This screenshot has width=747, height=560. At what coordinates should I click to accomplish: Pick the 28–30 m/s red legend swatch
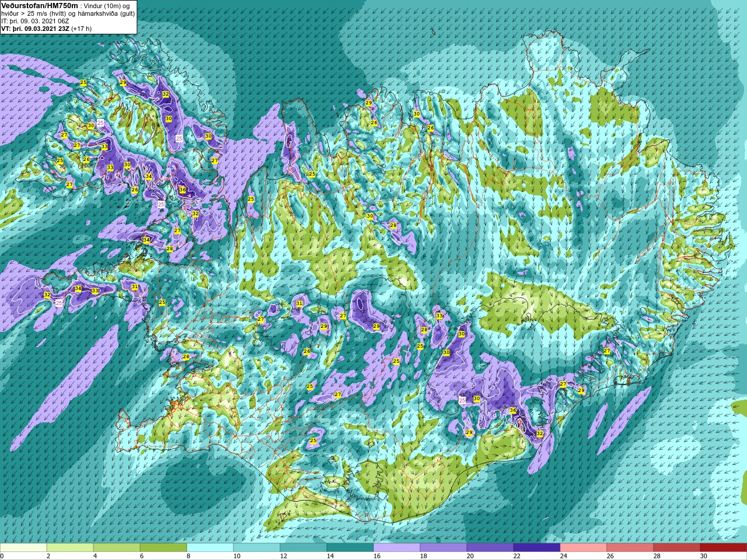point(677,548)
